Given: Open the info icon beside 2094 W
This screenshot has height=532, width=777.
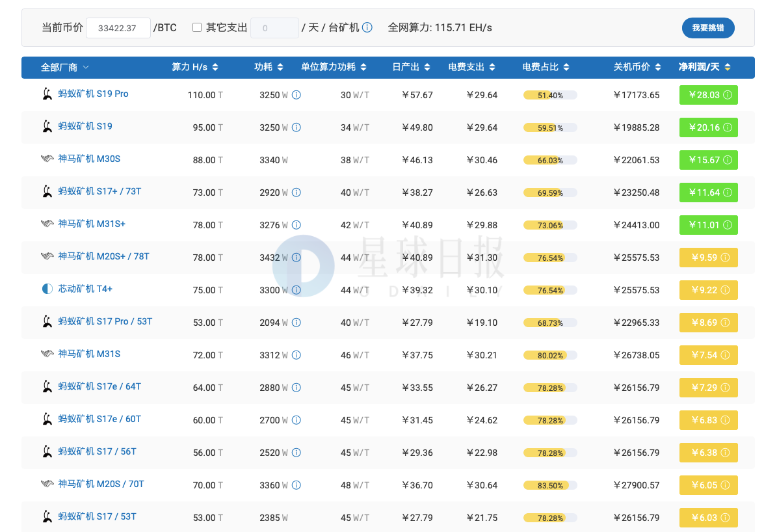Looking at the screenshot, I should (x=296, y=323).
